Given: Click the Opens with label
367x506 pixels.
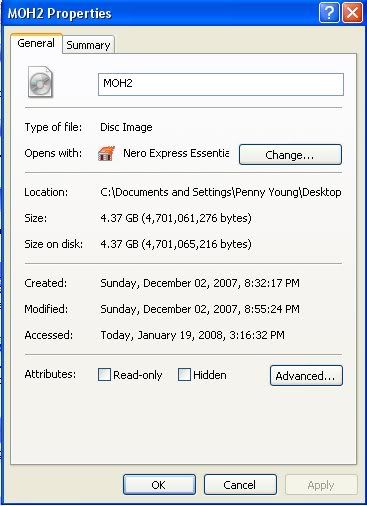Looking at the screenshot, I should click(x=53, y=153).
